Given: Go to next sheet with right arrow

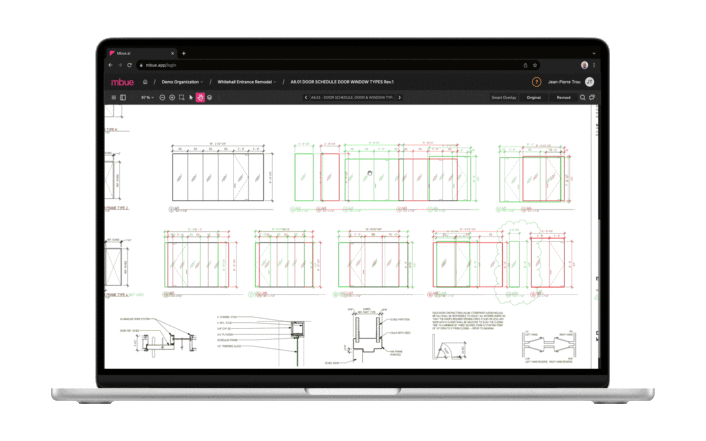Looking at the screenshot, I should point(400,98).
